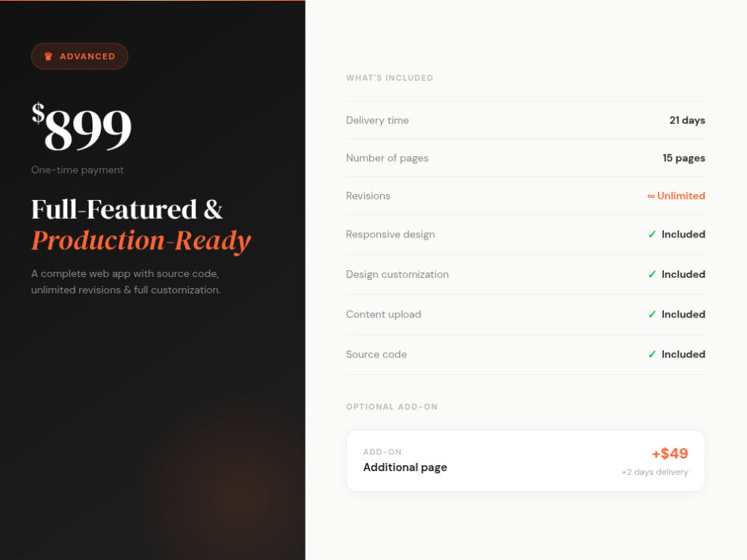Click the 'Number of pages' label
This screenshot has height=560, width=747.
coord(387,158)
